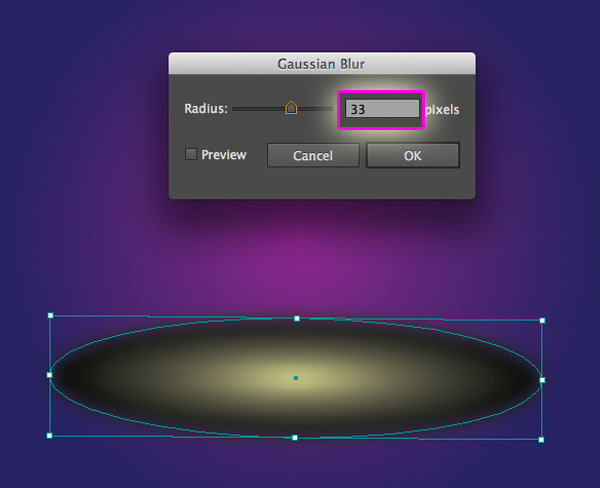Select the top-left bounding box handle
This screenshot has height=488, width=600.
50,315
